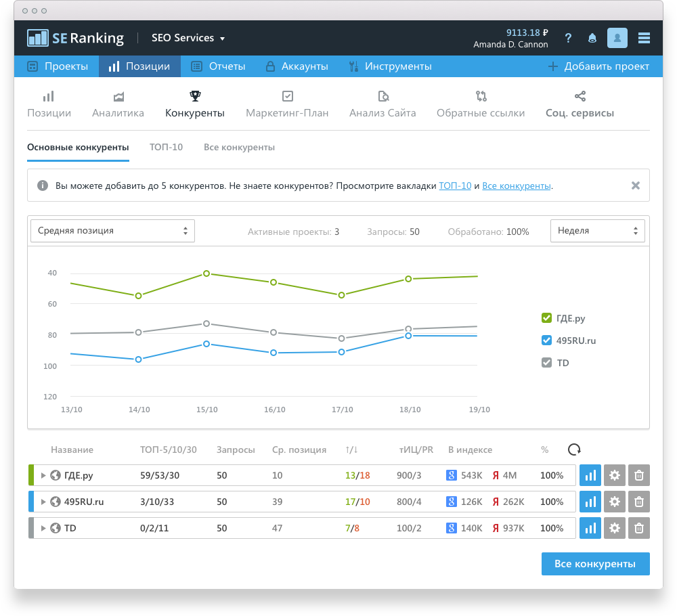Open the SEO Services project dropdown
Viewport: 677px width, 616px height.
coord(188,38)
